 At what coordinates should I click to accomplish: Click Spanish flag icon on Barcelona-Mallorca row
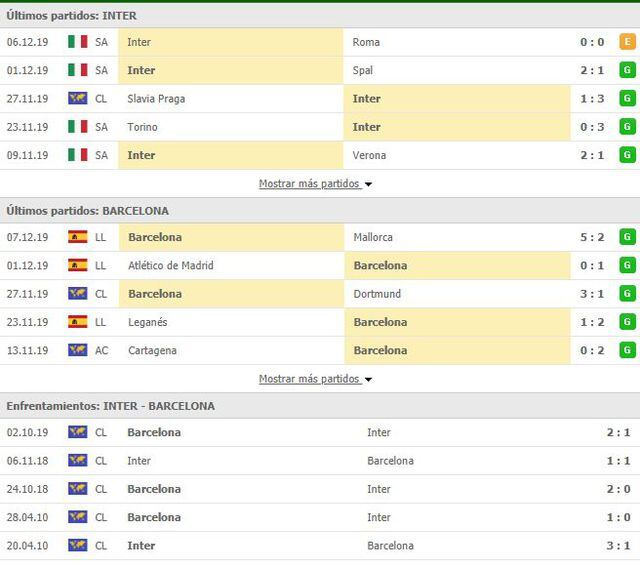pyautogui.click(x=77, y=238)
